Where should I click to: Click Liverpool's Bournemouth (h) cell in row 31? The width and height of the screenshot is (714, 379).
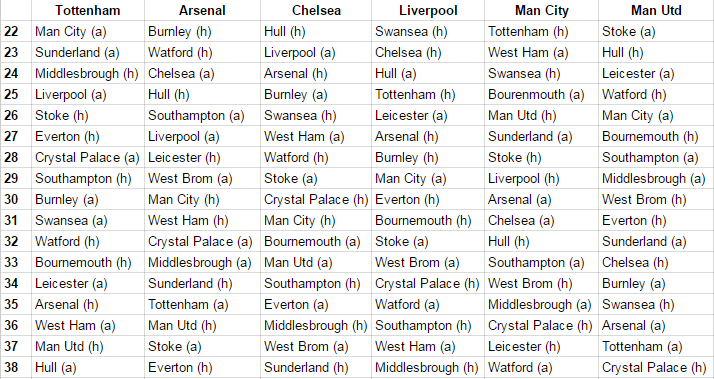428,220
